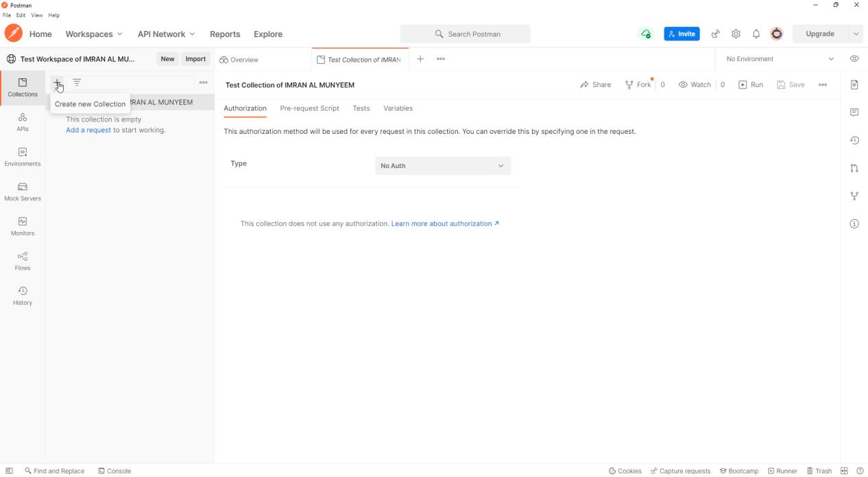Open the forks icon in right sidebar
868x477 pixels.
[x=854, y=196]
